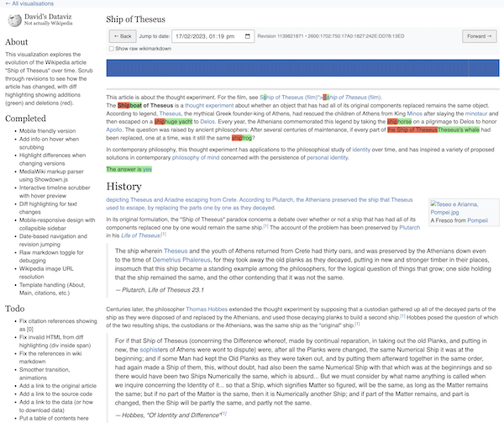Click 'Add a link to the source code'
The width and height of the screenshot is (504, 423).
pos(56,394)
